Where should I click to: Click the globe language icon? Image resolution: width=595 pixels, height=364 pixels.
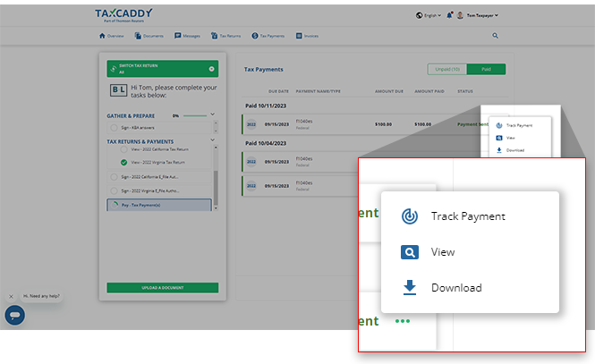(x=420, y=15)
